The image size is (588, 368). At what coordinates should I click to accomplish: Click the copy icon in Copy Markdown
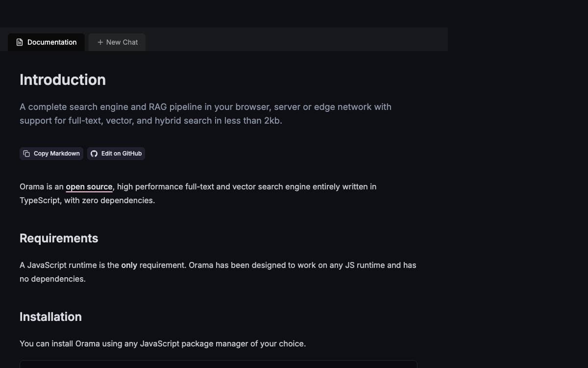tap(27, 154)
